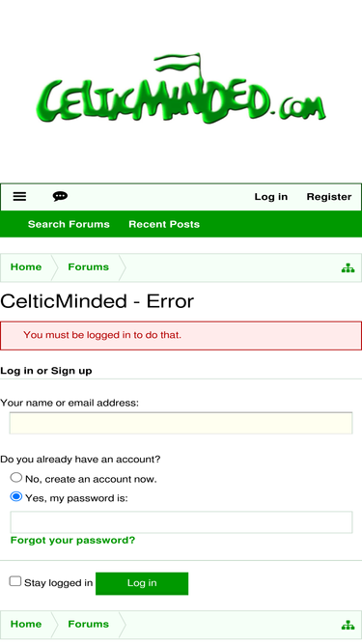
Task: Go to Forums in bottom breadcrumb
Action: [x=88, y=624]
